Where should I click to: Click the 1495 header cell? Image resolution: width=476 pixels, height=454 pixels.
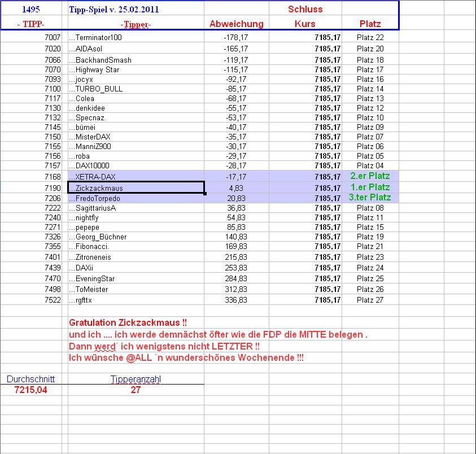click(x=31, y=9)
